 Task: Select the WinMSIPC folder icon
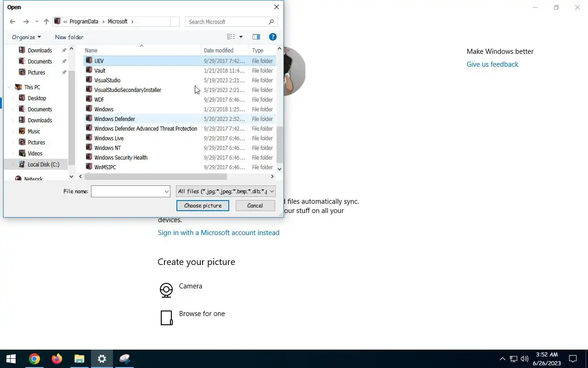[x=89, y=167]
